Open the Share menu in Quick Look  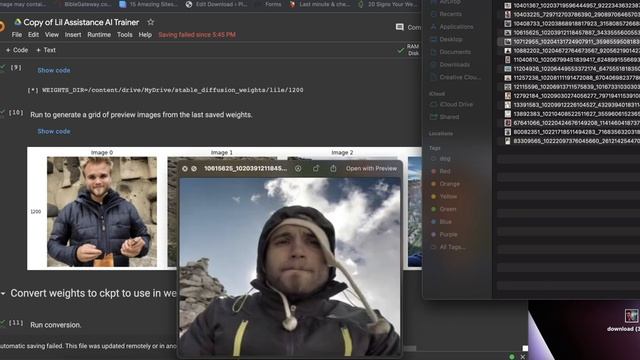click(333, 168)
